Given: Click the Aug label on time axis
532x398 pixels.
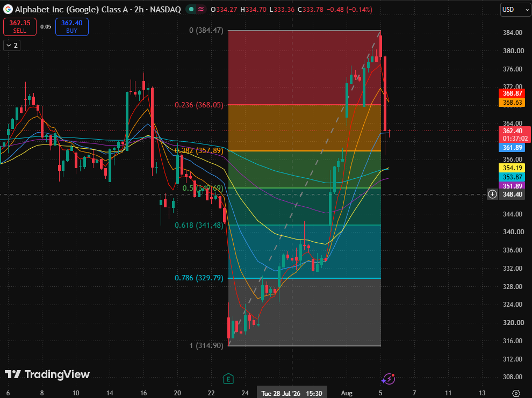Looking at the screenshot, I should point(347,393).
